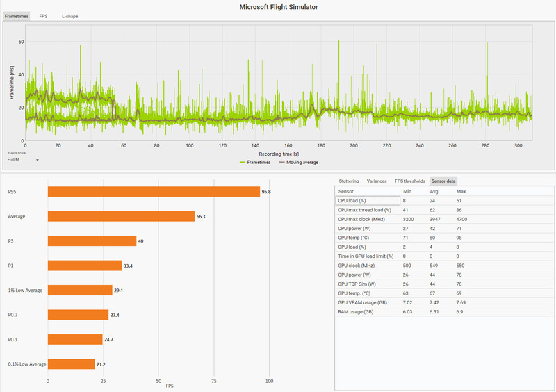Click the Avg column header
The width and height of the screenshot is (556, 392).
pyautogui.click(x=434, y=191)
